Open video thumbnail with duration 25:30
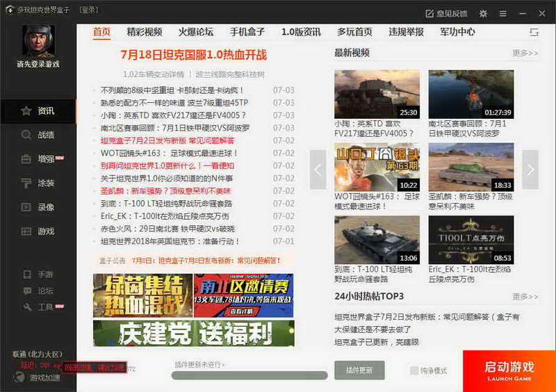556x392 pixels. (377, 95)
